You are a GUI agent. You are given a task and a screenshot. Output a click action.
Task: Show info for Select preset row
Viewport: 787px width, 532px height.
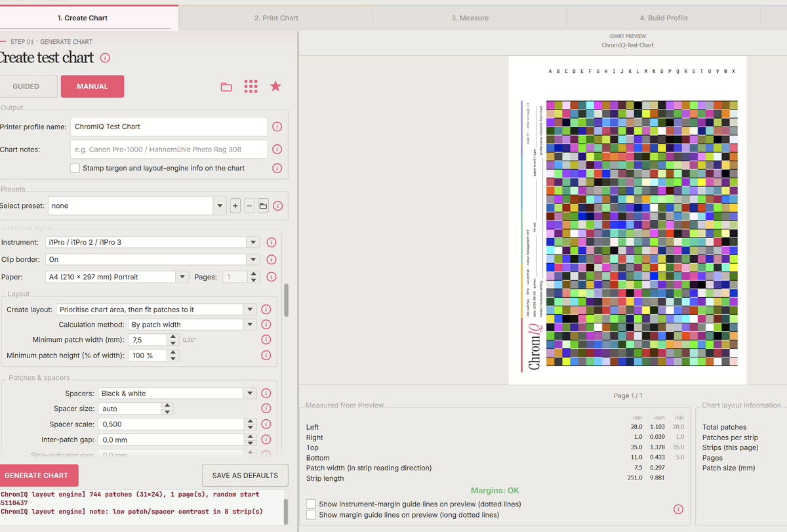click(277, 206)
